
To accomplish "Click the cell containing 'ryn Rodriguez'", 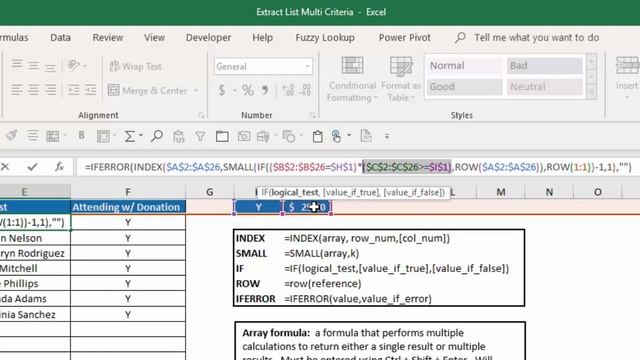I will click(35, 253).
